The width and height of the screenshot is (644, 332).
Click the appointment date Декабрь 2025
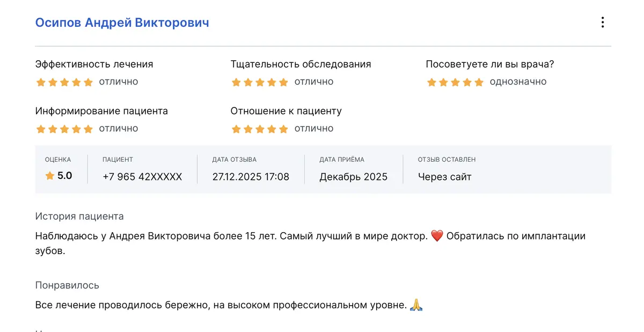tap(353, 177)
